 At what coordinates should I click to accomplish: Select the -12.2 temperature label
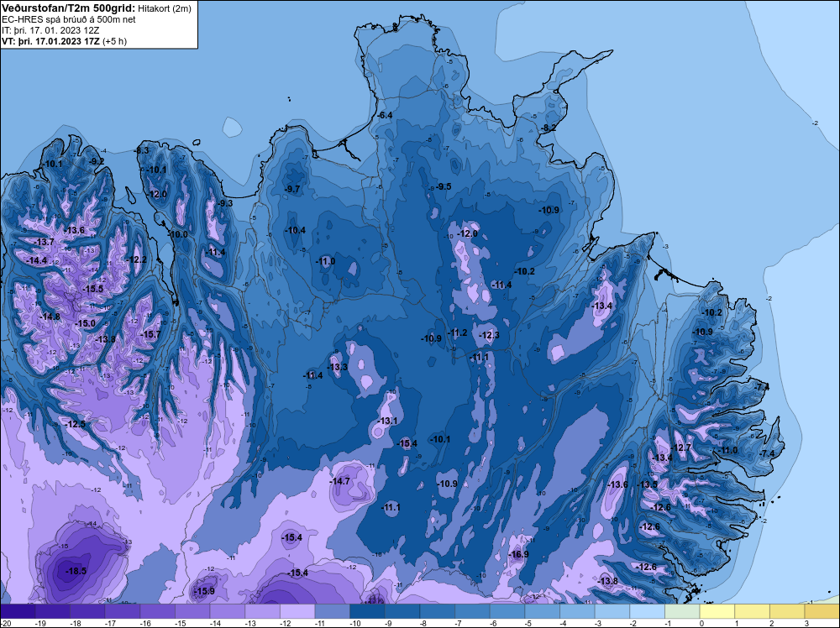[x=137, y=259]
